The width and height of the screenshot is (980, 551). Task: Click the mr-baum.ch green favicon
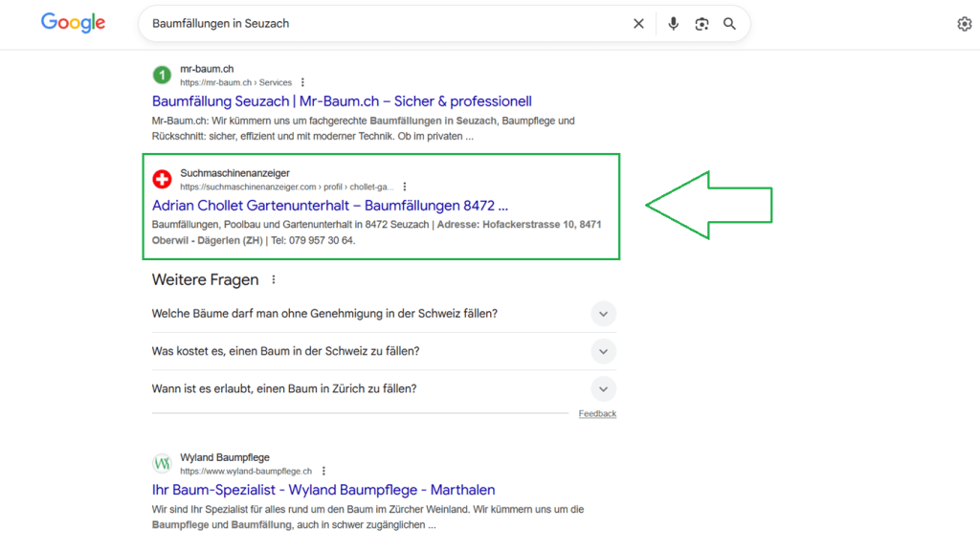[x=163, y=75]
